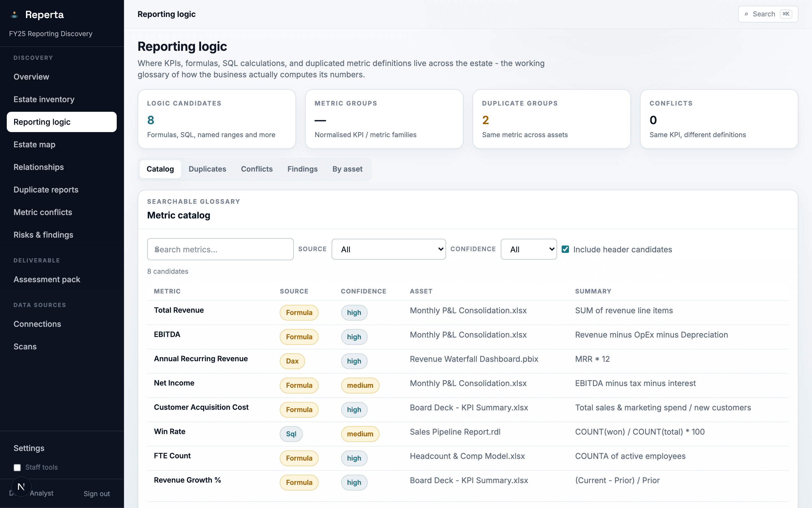Select the Win Rate metric
Screen dimensions: 812x508
click(x=169, y=432)
